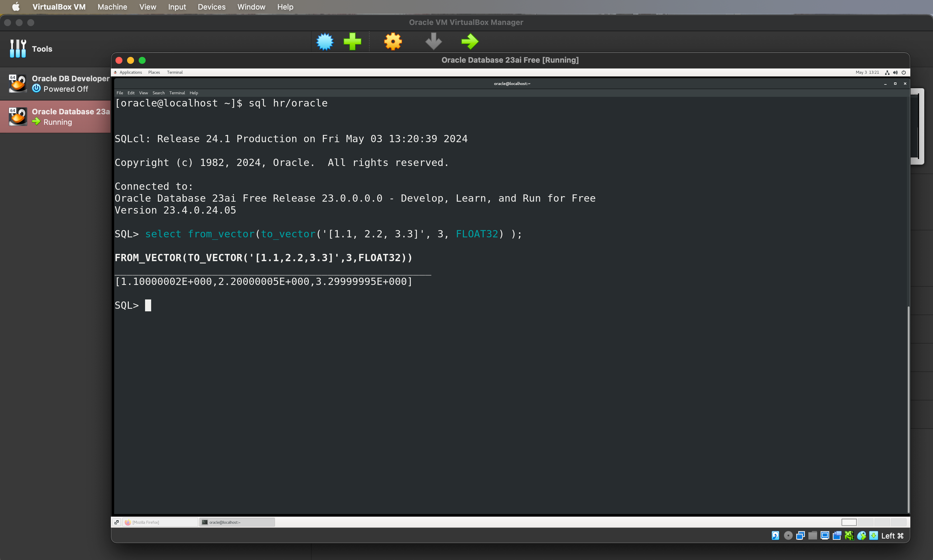
Task: Click guest clock showing May 3 13:21
Action: 867,73
